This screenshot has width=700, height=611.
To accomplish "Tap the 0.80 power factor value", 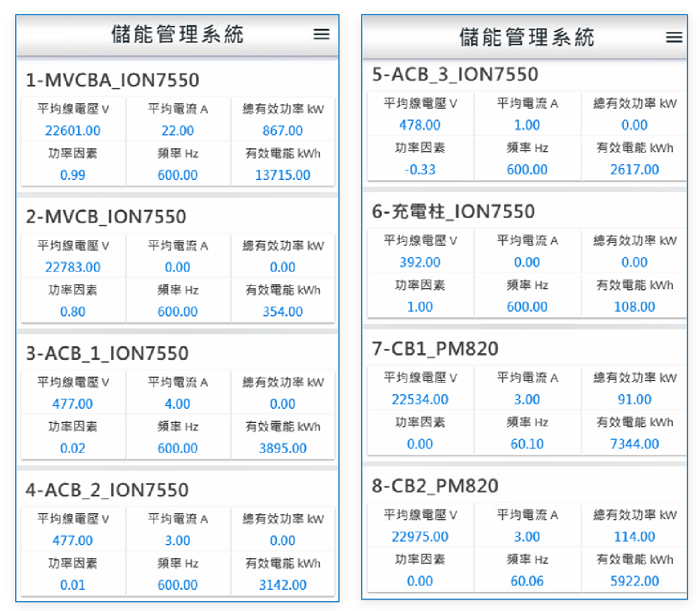I will pos(73,312).
